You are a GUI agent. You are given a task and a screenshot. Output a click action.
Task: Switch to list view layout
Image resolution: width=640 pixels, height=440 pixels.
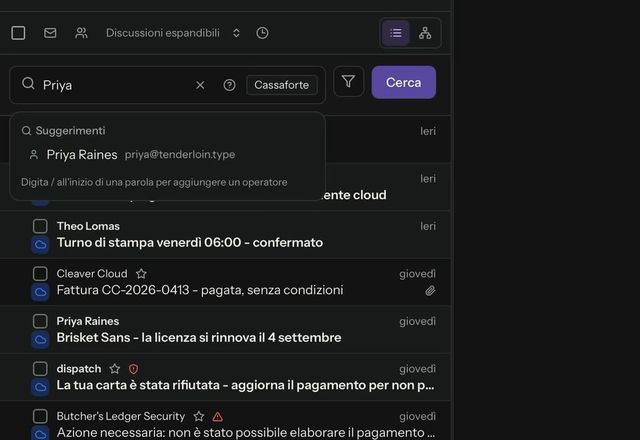[x=396, y=33]
